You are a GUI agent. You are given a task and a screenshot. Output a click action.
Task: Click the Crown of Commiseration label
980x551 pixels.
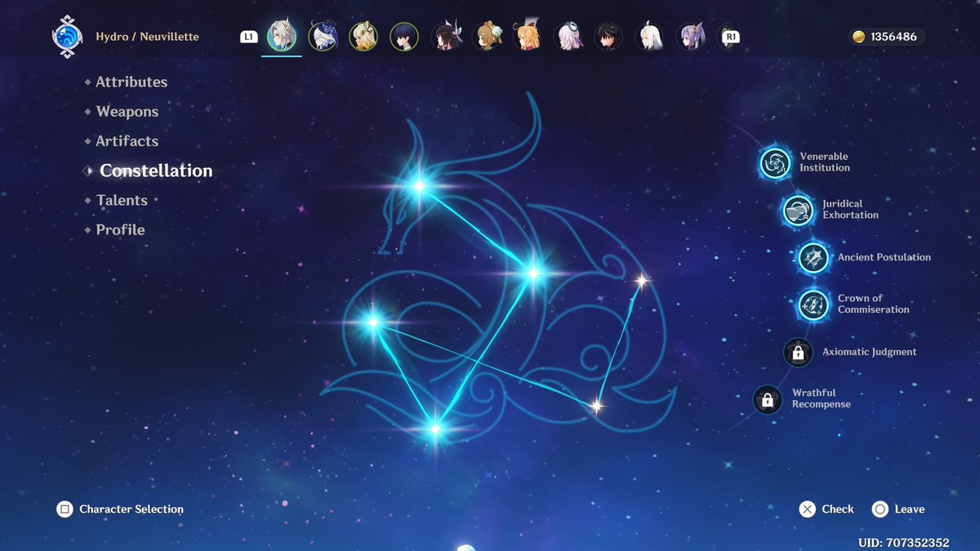point(874,304)
